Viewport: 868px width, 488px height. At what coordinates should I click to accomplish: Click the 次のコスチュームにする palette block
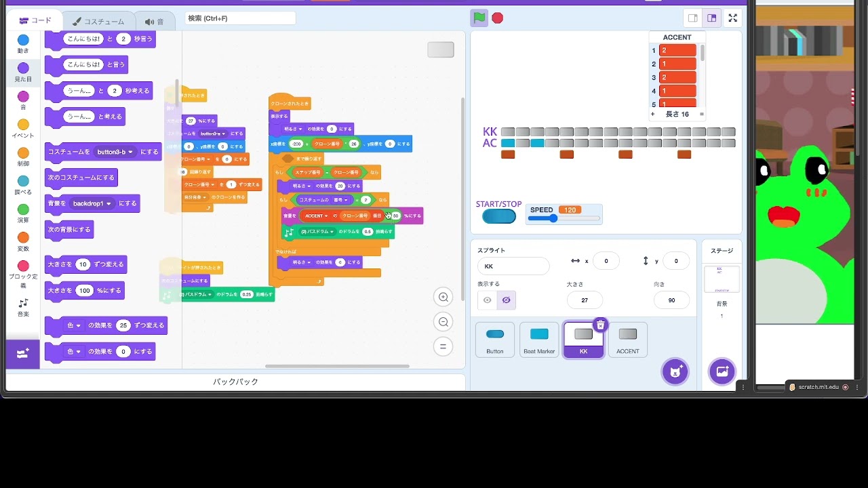[x=81, y=178]
